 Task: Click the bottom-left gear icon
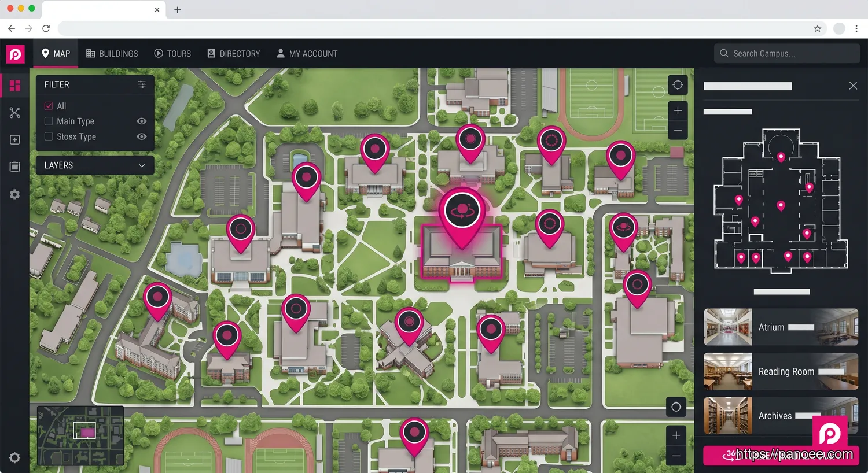pos(15,457)
